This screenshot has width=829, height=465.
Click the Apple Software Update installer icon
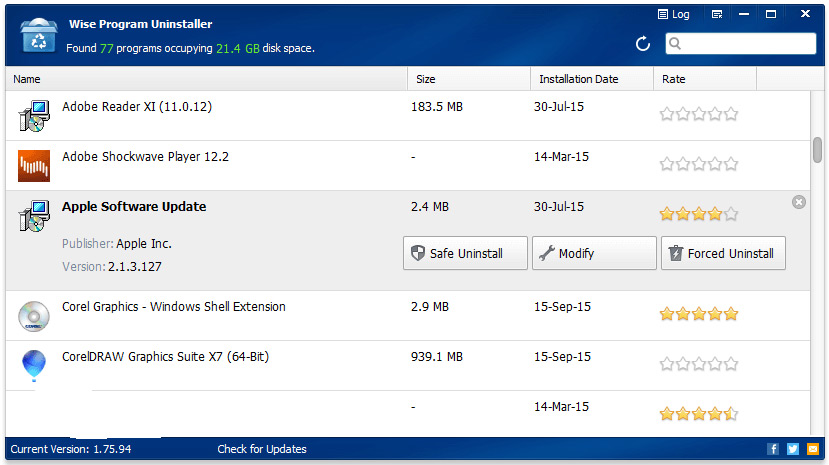tap(34, 215)
